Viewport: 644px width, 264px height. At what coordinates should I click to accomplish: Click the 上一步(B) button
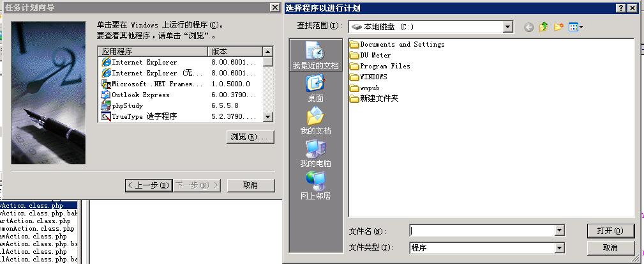tap(148, 185)
